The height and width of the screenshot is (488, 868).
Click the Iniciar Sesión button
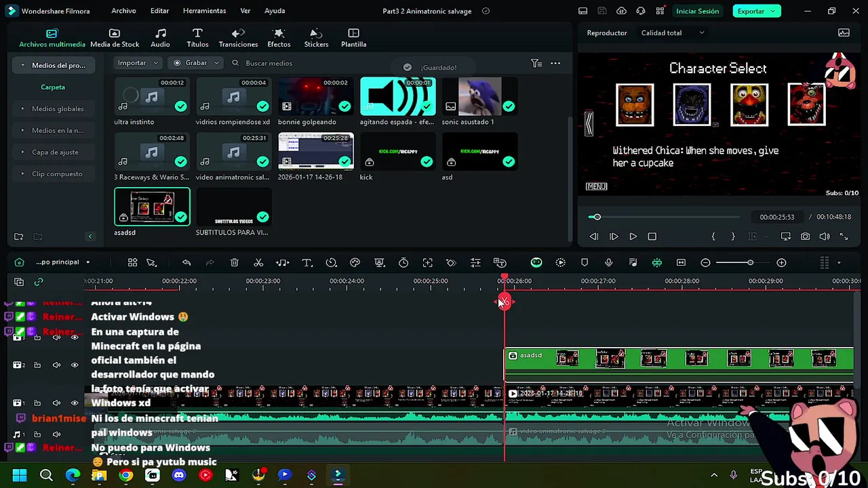click(x=697, y=11)
